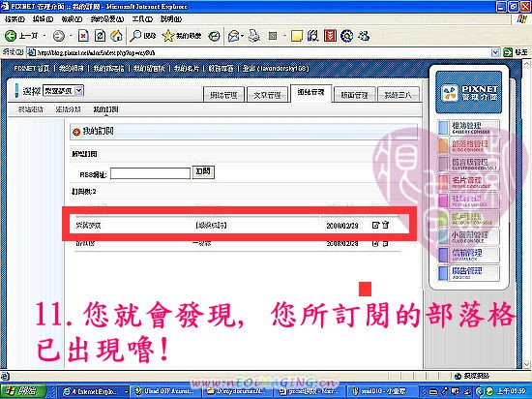The width and height of the screenshot is (532, 399).
Task: Open the 工具 menu in the menu bar
Action: tap(142, 19)
